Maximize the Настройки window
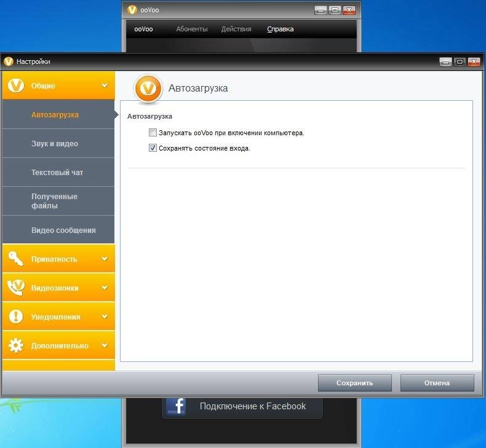The height and width of the screenshot is (448, 486). (x=460, y=61)
